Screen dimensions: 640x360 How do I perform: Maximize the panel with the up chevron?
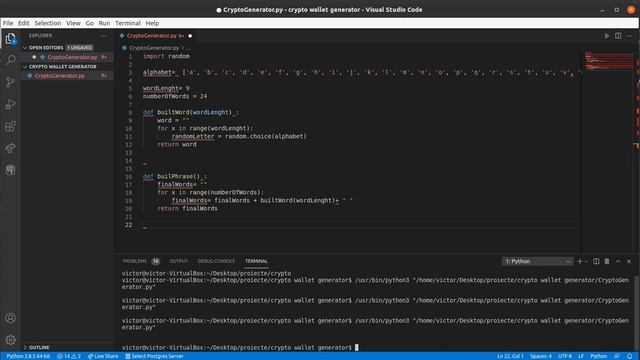click(618, 261)
